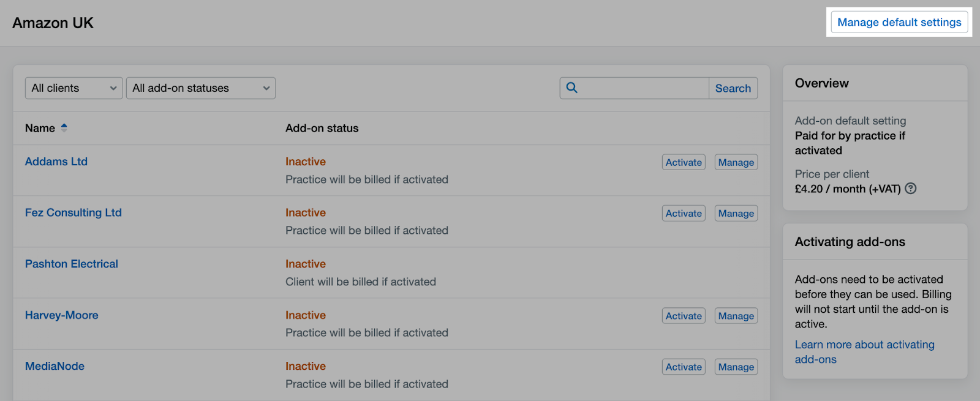The image size is (980, 401).
Task: Open the Pashton Electrical client page
Action: click(x=71, y=263)
